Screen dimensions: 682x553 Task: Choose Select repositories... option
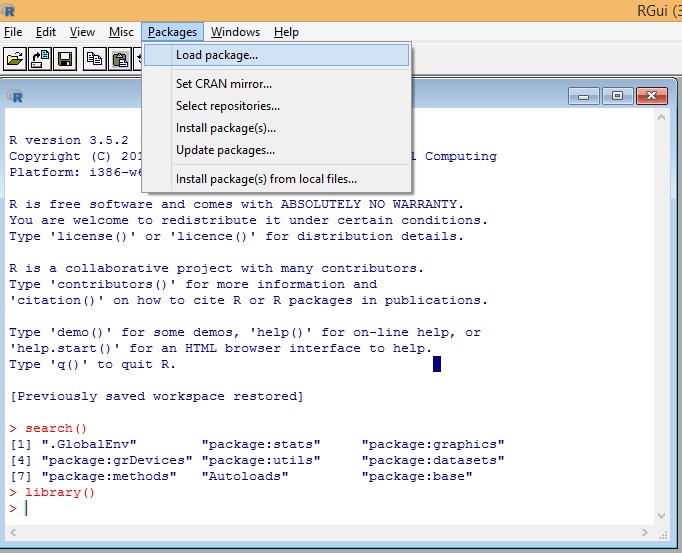(276, 106)
